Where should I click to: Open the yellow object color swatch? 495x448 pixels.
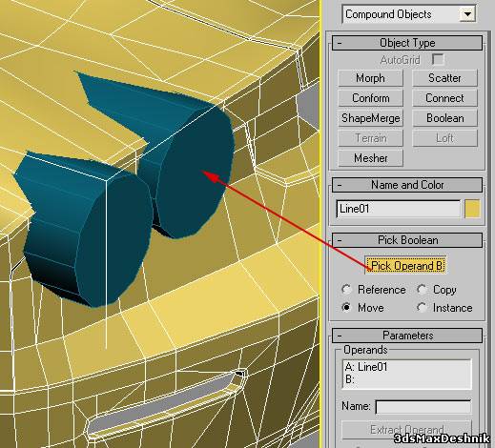click(472, 209)
